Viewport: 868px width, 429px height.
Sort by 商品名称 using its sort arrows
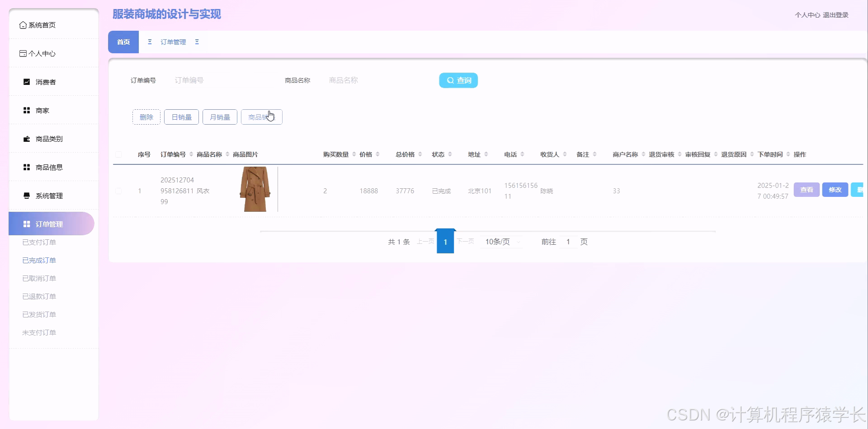[x=227, y=154]
